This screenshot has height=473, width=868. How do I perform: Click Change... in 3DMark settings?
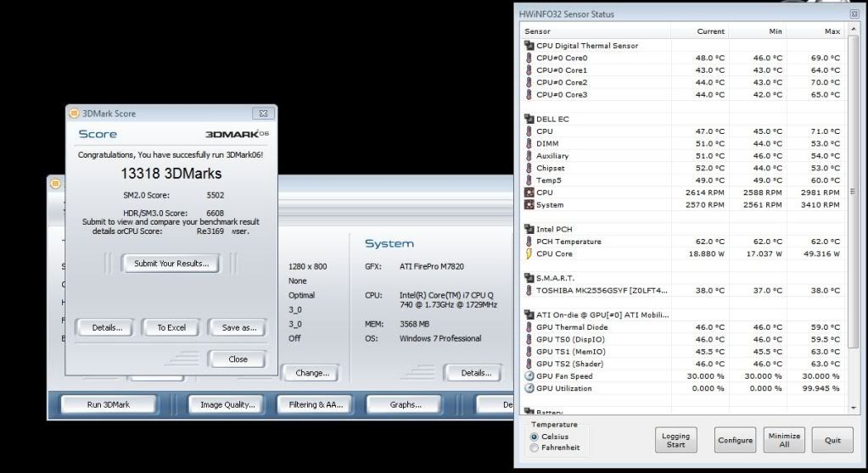click(x=312, y=373)
